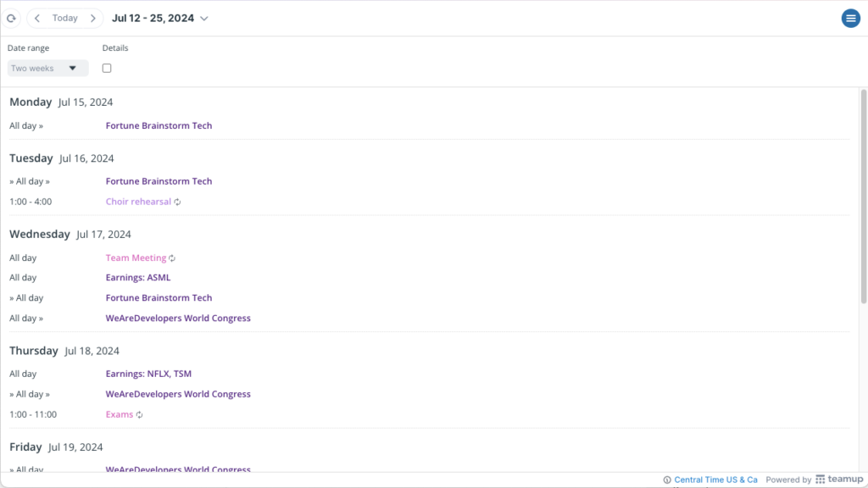Open the WeAreDevelopers World Congress event on Thursday
The image size is (868, 488).
[178, 394]
